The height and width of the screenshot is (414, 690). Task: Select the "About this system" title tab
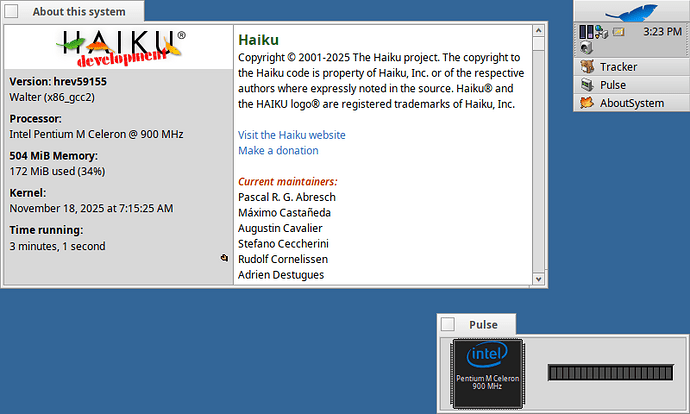(x=79, y=12)
